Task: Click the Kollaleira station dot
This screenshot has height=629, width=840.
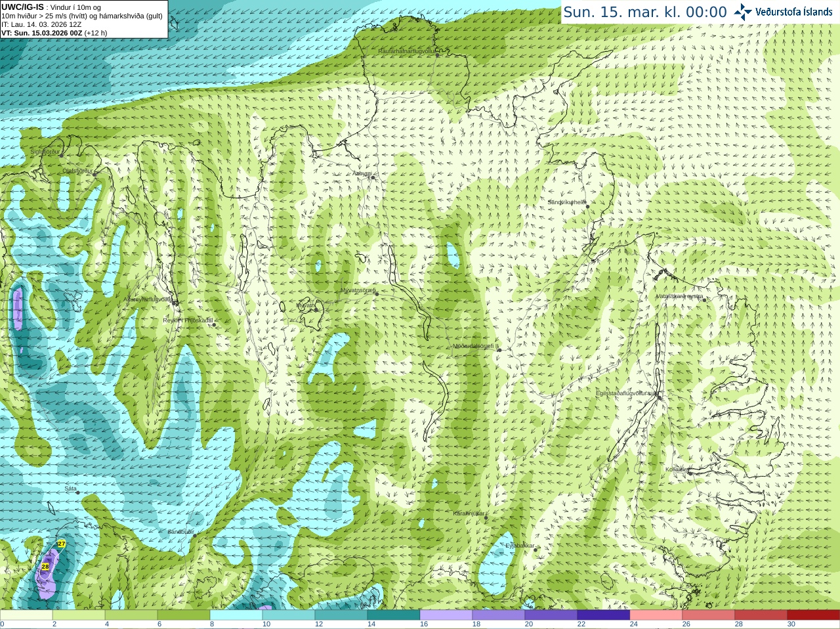Action: [690, 473]
